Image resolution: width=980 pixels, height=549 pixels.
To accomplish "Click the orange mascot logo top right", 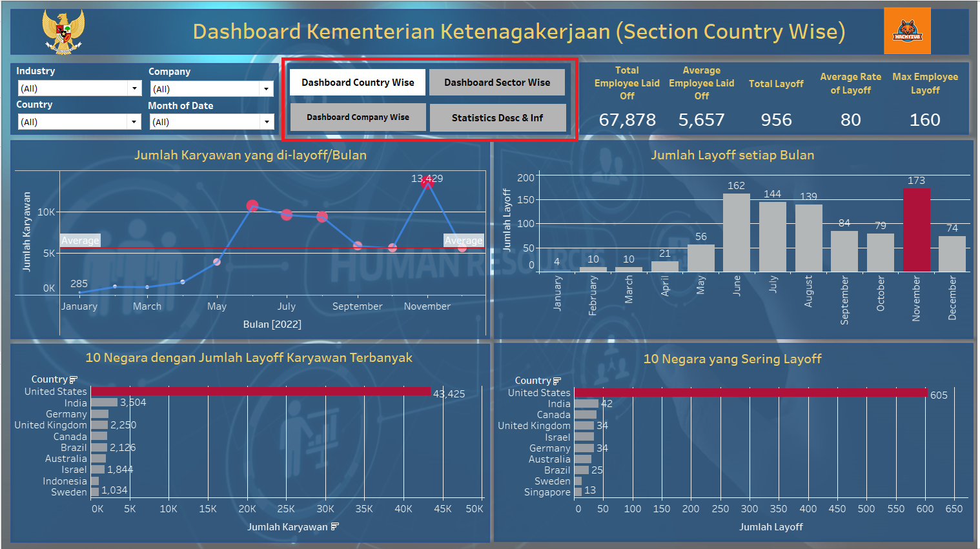I will tap(907, 30).
